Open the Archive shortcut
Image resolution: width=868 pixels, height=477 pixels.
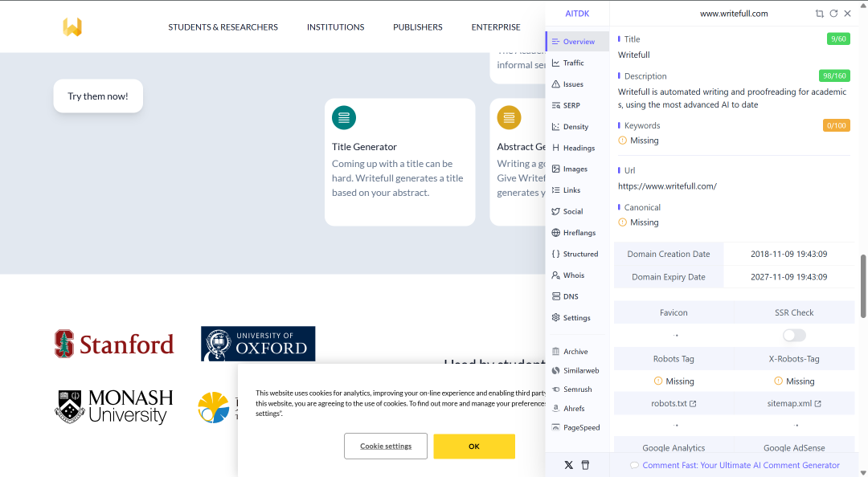577,352
